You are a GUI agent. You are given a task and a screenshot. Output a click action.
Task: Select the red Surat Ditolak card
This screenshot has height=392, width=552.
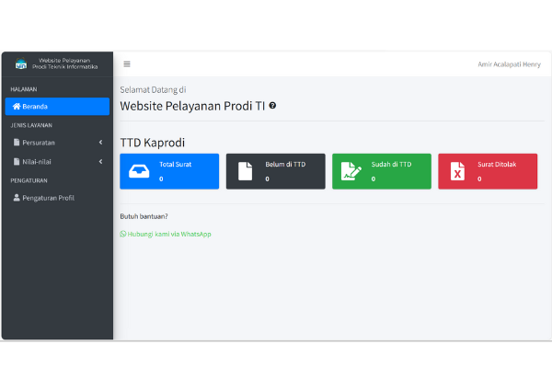[487, 171]
